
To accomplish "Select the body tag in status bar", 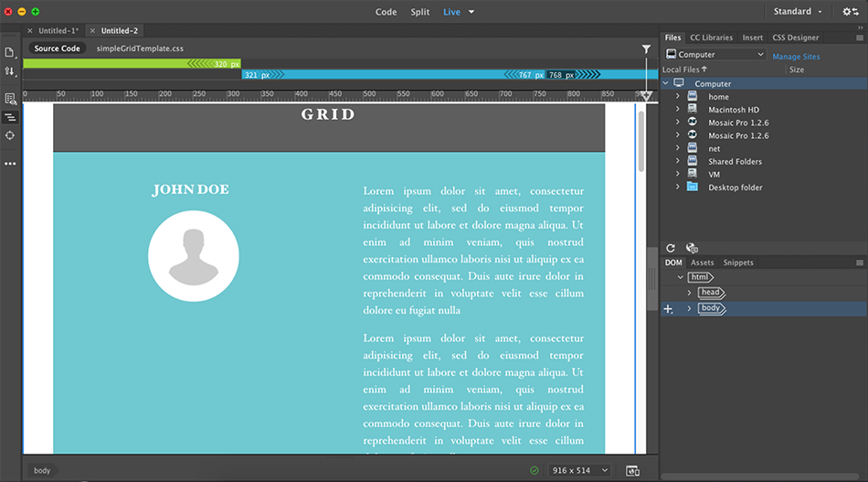I will pos(42,470).
